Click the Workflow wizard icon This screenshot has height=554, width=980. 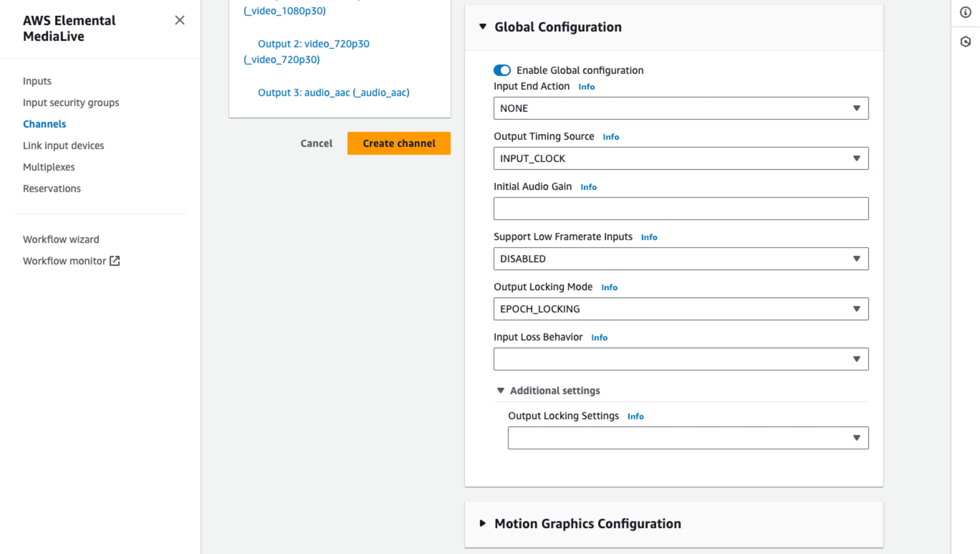coord(61,239)
